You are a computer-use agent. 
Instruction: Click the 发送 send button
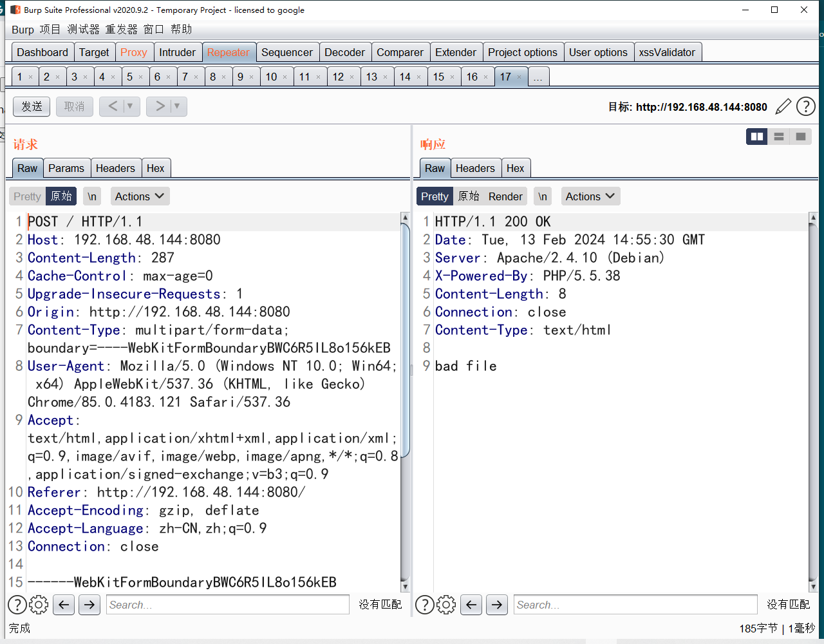pyautogui.click(x=32, y=106)
